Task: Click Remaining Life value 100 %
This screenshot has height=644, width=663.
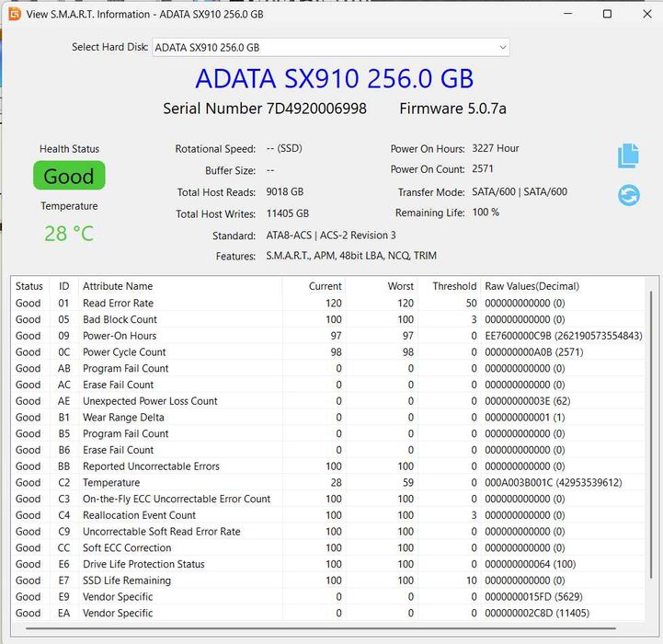Action: [x=486, y=213]
